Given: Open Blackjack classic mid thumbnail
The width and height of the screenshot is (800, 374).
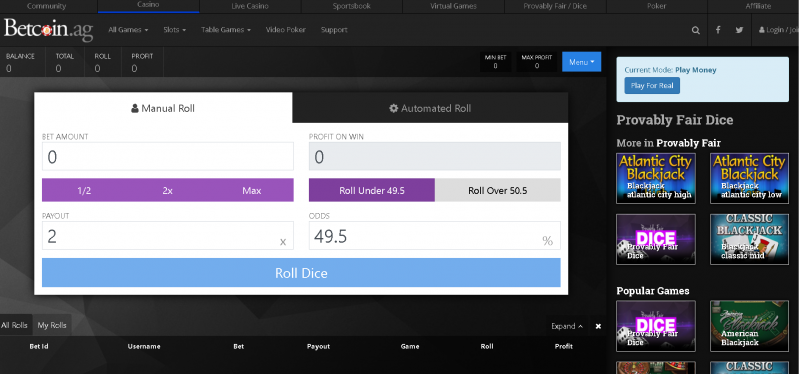Looking at the screenshot, I should tap(749, 239).
